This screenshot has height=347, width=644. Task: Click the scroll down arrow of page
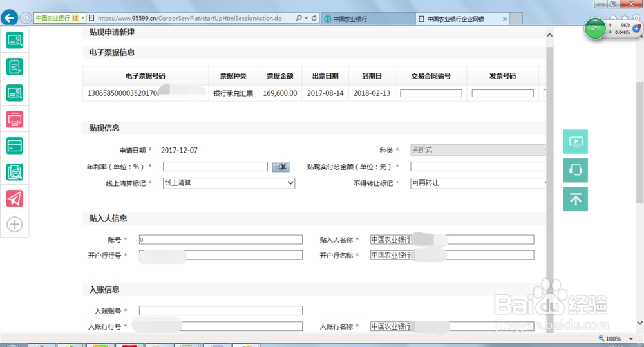click(640, 323)
